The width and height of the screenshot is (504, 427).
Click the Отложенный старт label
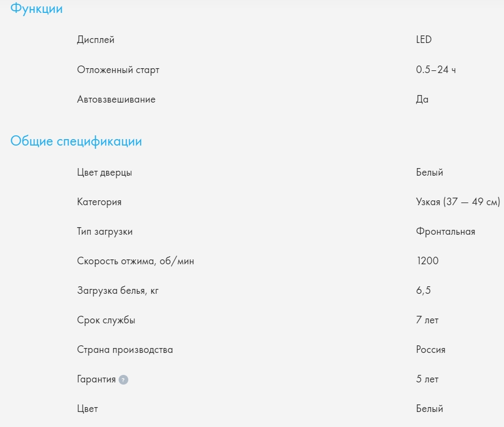coord(118,70)
